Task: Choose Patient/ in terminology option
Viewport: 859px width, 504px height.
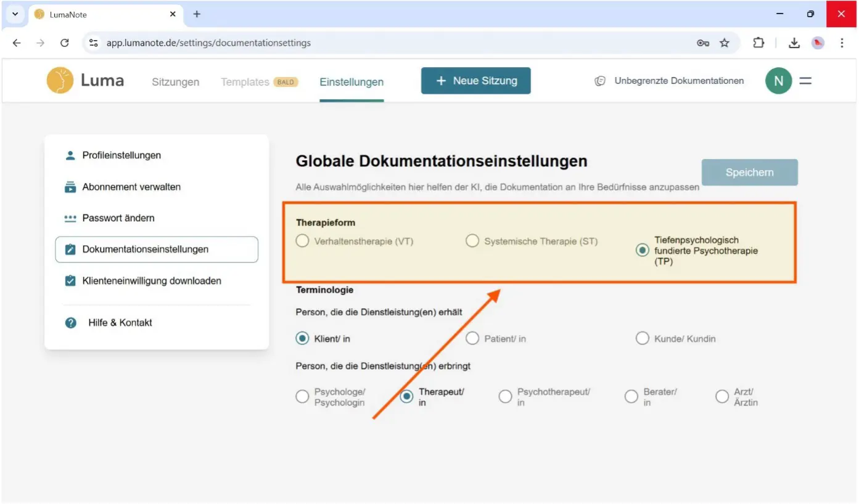Action: click(472, 338)
